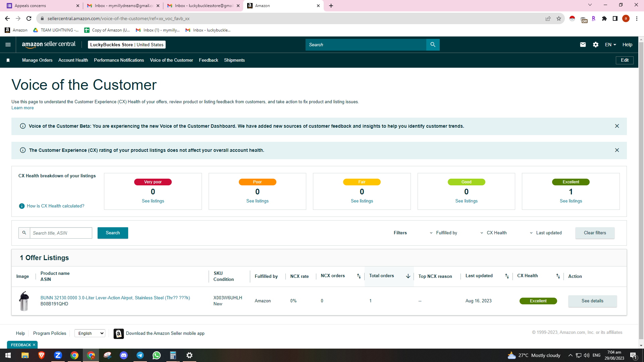Share this page via the share icon
Viewport: 644px width, 362px height.
[548, 18]
